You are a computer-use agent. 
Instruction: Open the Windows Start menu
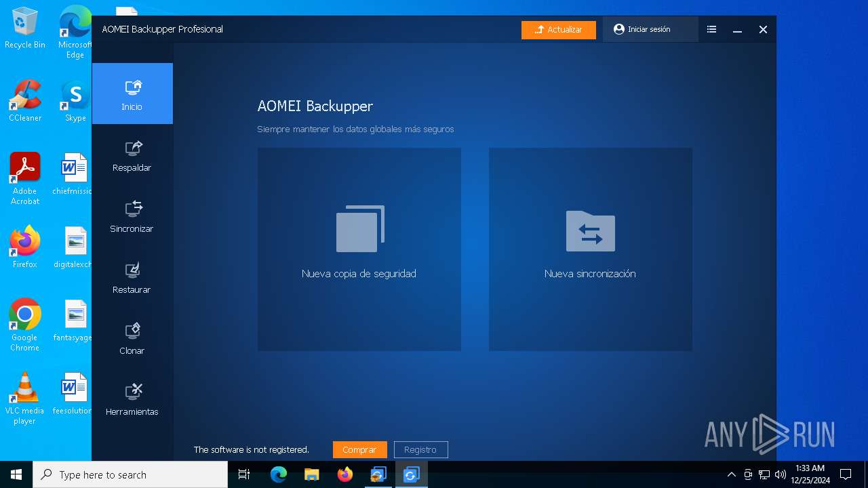16,474
